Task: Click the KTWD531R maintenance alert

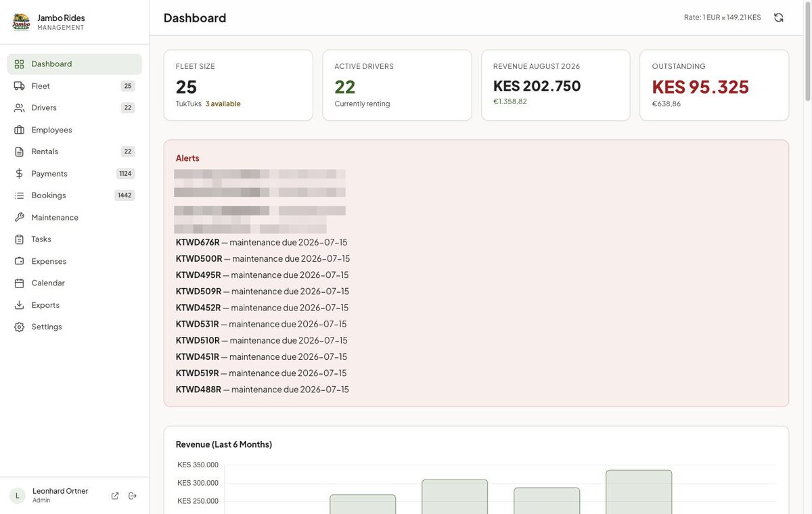Action: 261,324
